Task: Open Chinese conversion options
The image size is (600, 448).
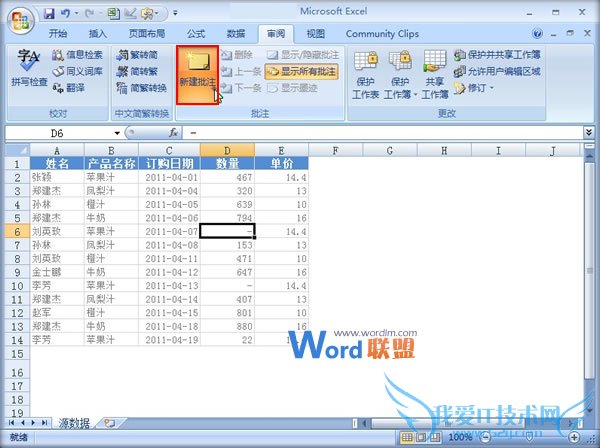Action: click(141, 88)
